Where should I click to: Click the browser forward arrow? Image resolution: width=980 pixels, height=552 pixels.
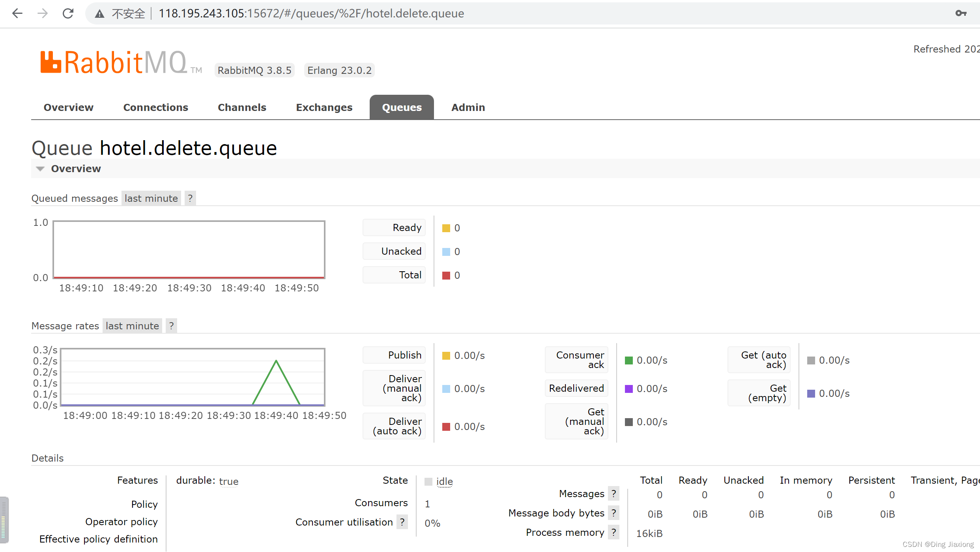coord(43,13)
